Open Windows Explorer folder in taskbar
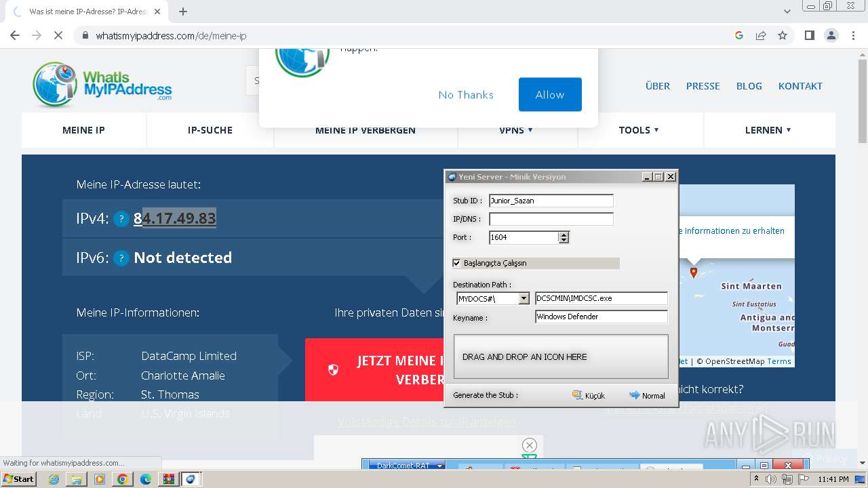Image resolution: width=868 pixels, height=488 pixels. [77, 479]
